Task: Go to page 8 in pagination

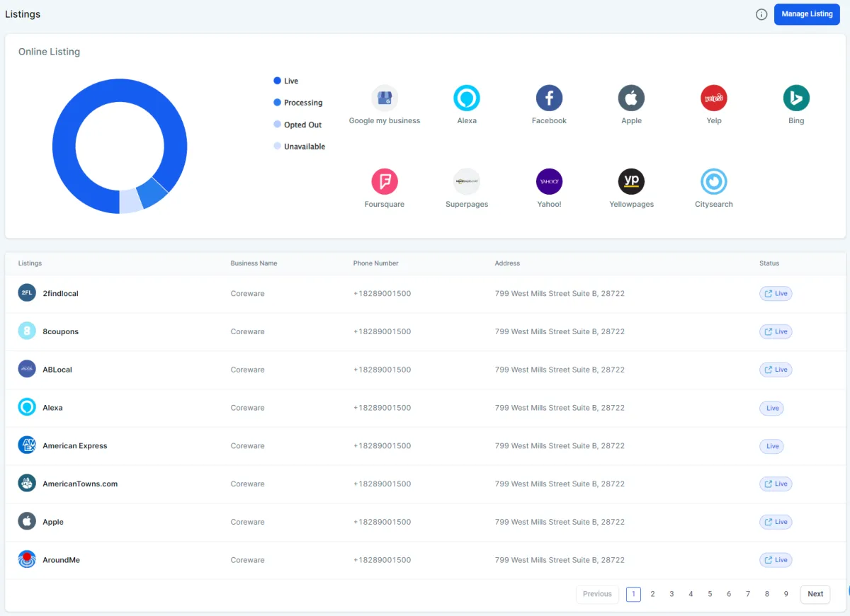Action: [x=767, y=594]
